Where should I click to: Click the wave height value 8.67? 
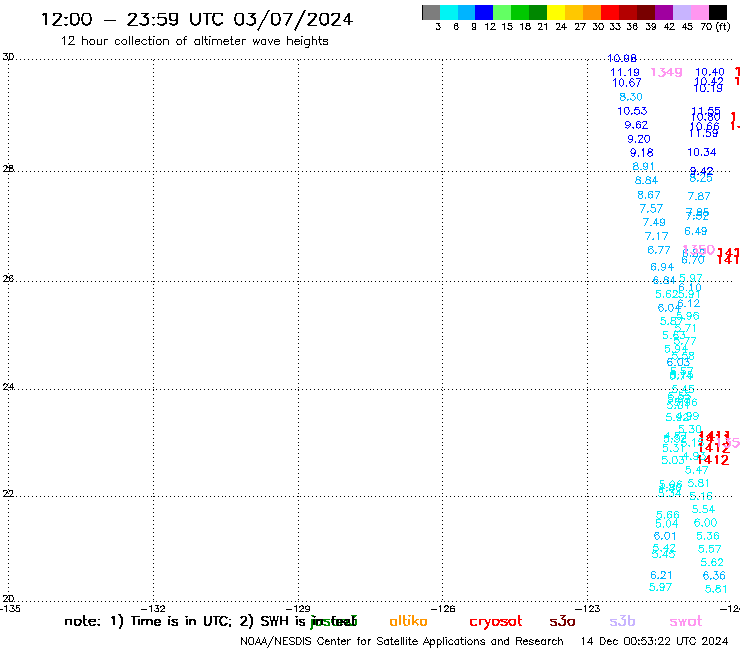tap(648, 195)
